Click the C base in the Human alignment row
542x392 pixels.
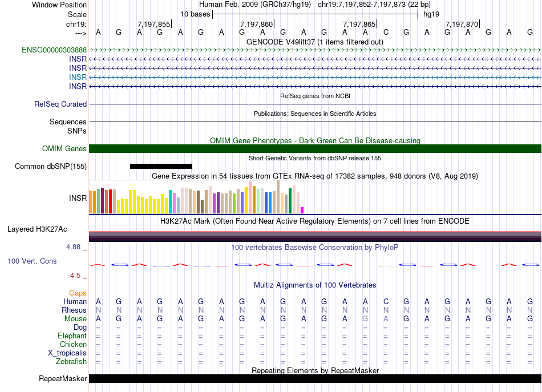[386, 301]
